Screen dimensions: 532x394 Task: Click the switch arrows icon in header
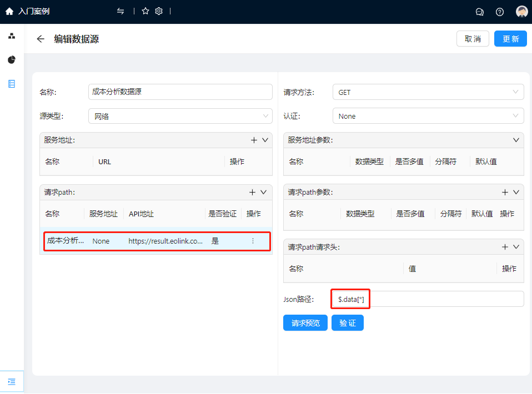[x=121, y=11]
